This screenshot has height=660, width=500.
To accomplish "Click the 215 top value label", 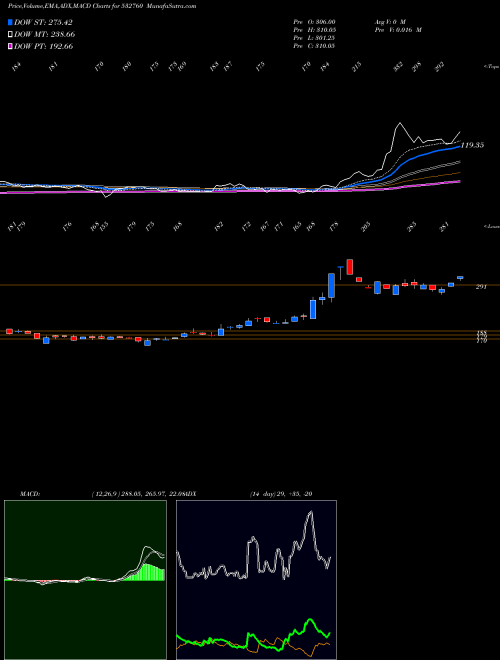I will tap(356, 67).
